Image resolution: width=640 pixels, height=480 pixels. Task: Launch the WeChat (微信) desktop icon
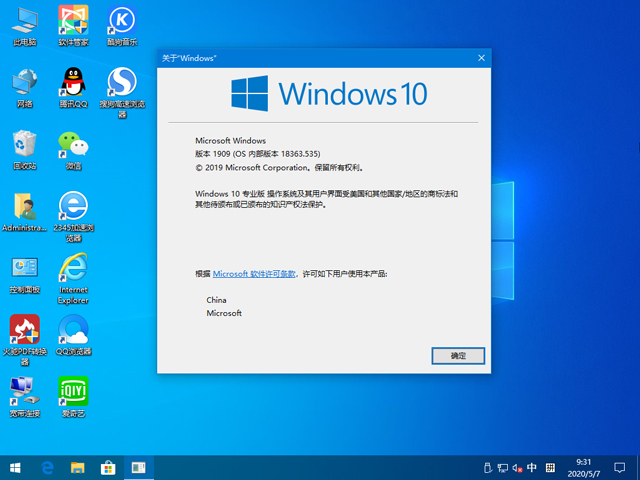[x=73, y=149]
